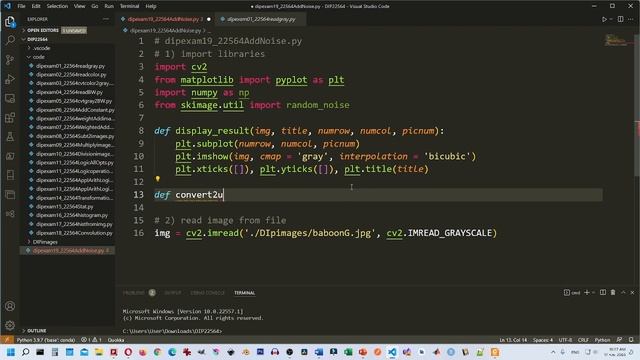Open the Selection menu
The height and width of the screenshot is (360, 640).
click(x=57, y=6)
